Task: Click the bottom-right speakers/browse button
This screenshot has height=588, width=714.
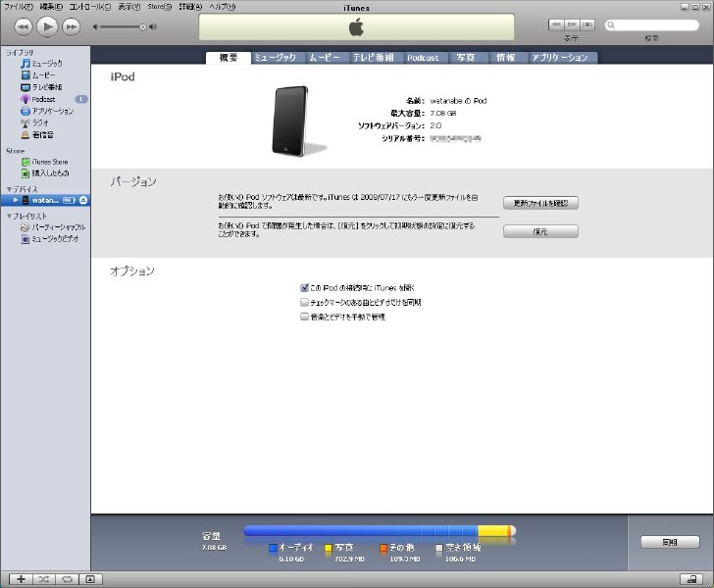Action: pos(691,579)
